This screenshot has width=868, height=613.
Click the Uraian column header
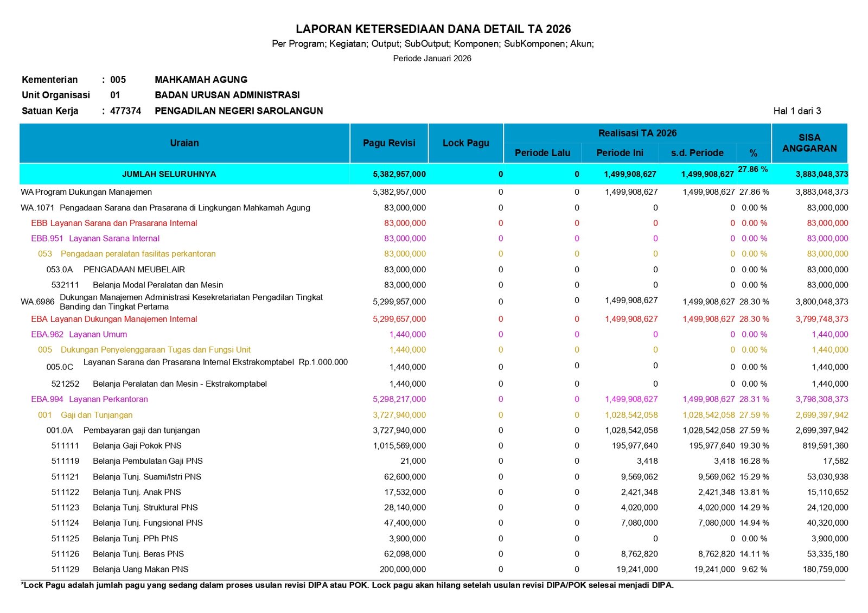[184, 143]
